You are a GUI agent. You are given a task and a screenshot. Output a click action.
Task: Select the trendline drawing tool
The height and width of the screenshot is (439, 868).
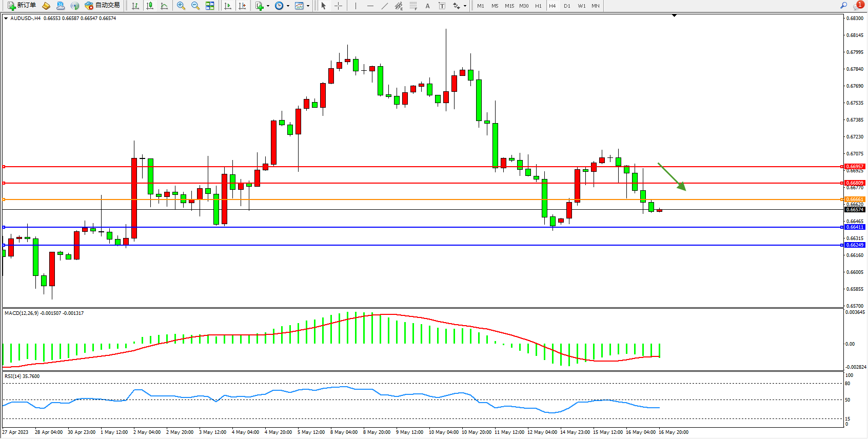pyautogui.click(x=385, y=6)
